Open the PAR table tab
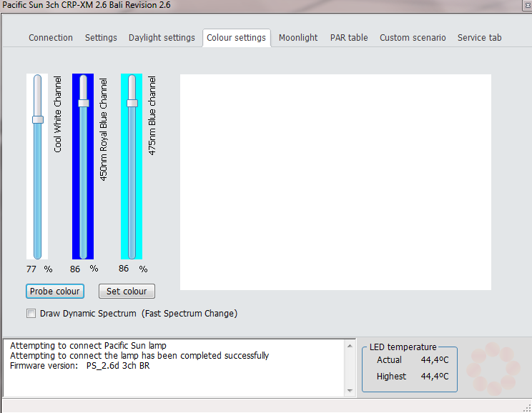The width and height of the screenshot is (532, 413). coord(349,38)
